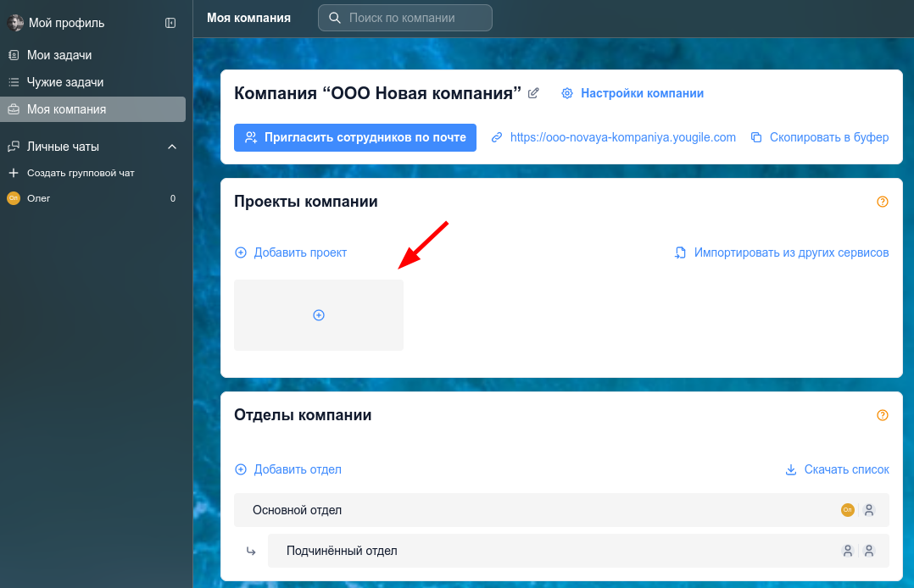Collapse the Личные чаты section

pos(173,146)
